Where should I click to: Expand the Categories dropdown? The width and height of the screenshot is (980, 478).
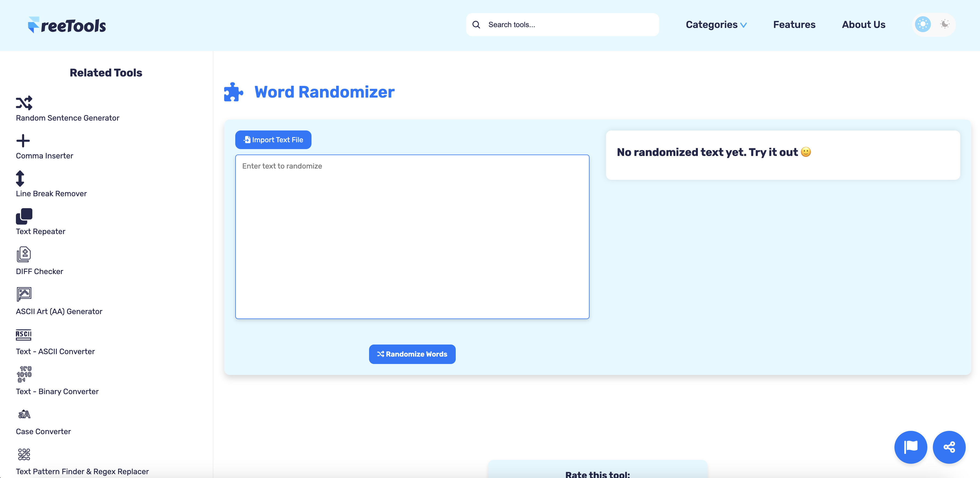[716, 24]
